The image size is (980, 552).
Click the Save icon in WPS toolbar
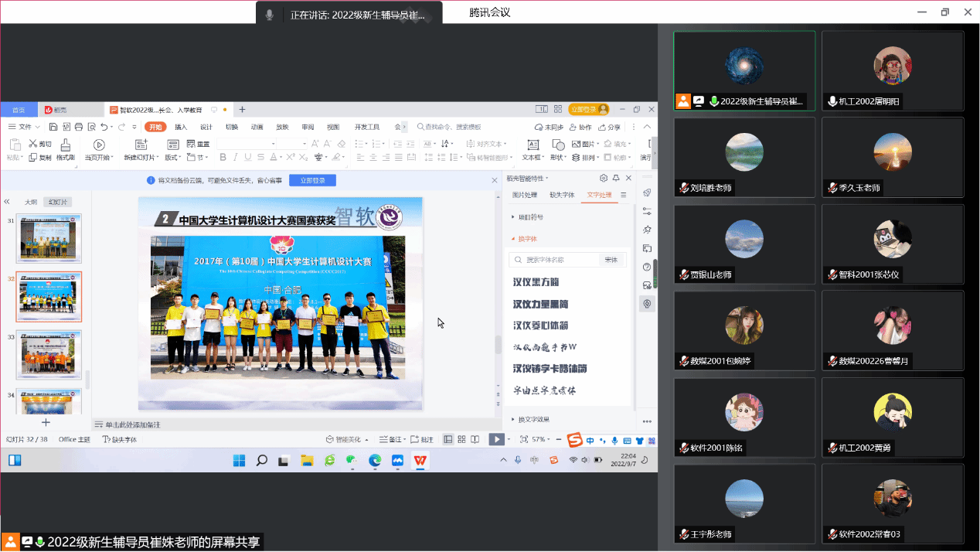tap(55, 127)
